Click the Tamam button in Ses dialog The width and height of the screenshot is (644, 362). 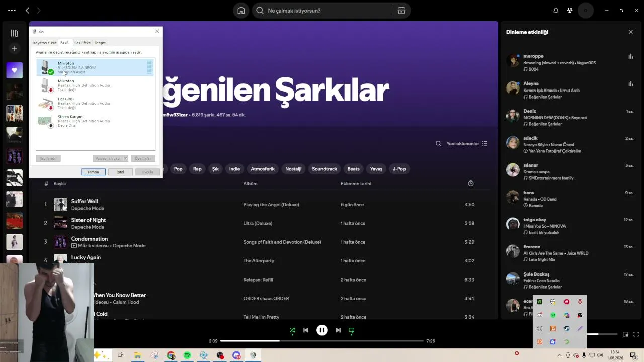click(x=93, y=172)
